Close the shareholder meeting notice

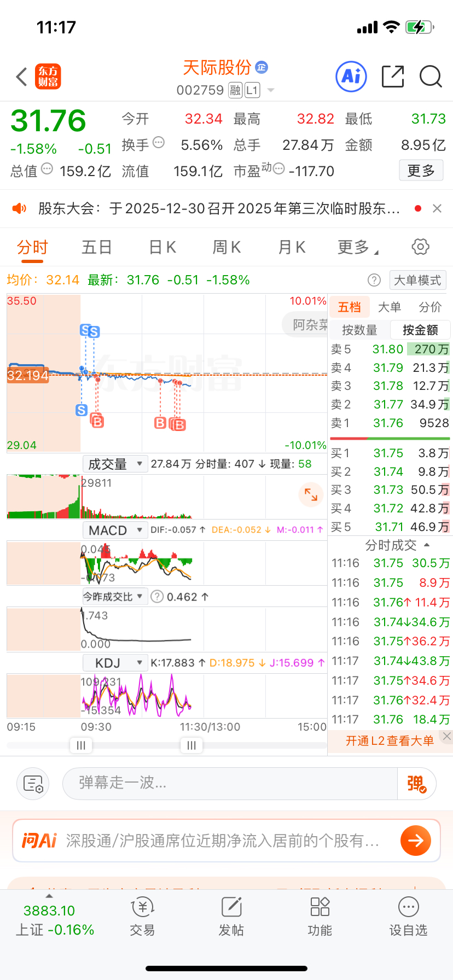pos(437,208)
